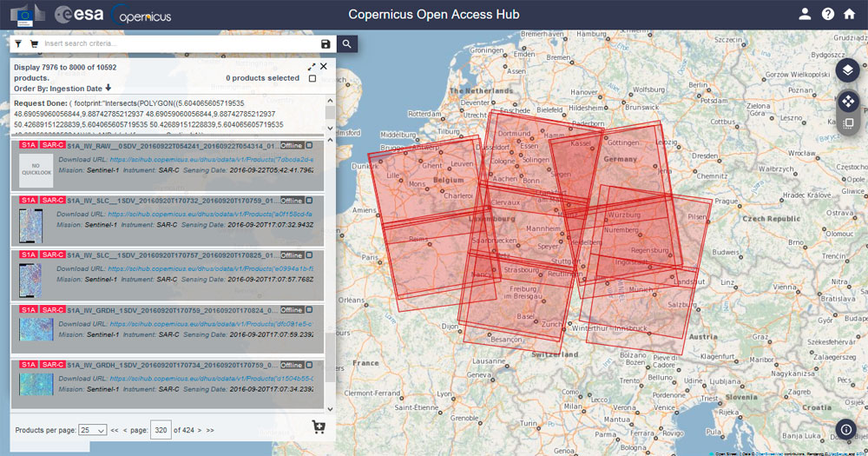The width and height of the screenshot is (868, 456).
Task: Click the product list scrollbar thumb
Action: click(331, 357)
